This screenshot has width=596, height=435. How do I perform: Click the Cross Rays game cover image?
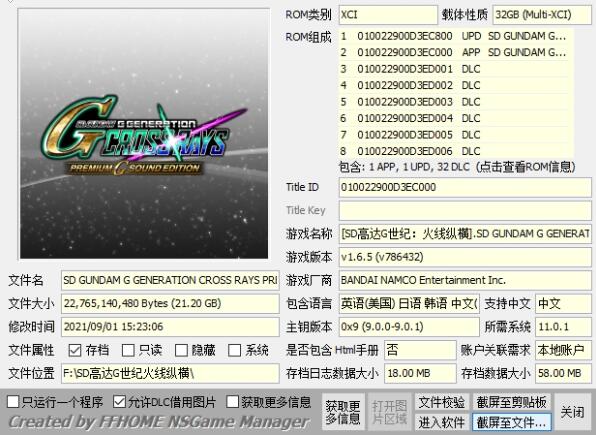point(144,133)
